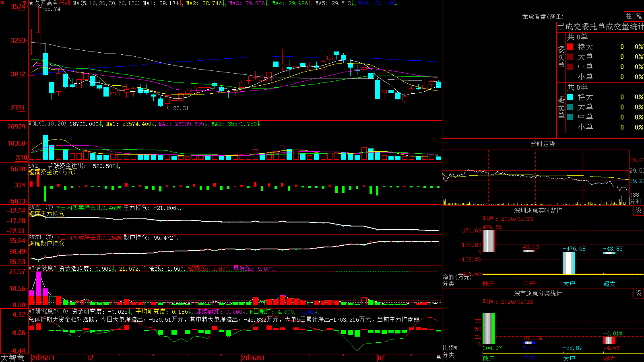Click the lock icon on the date axis
The width and height of the screenshot is (644, 362).
[x=438, y=357]
